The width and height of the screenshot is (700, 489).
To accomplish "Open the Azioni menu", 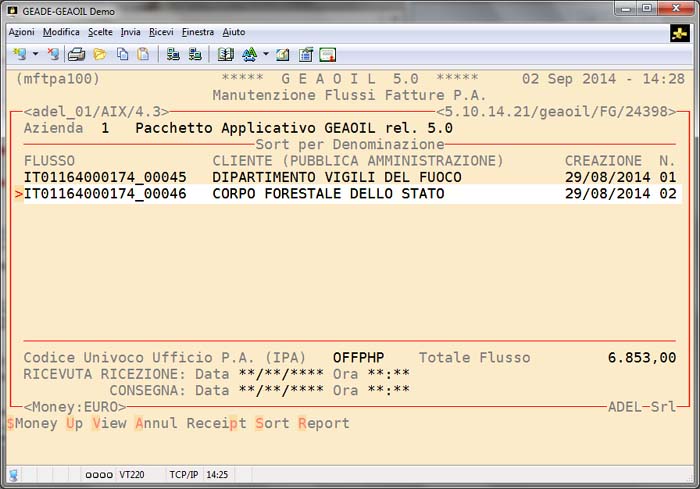I will tap(21, 32).
